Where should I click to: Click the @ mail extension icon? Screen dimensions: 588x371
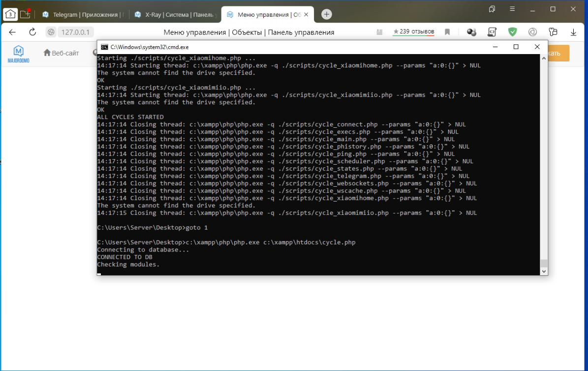(532, 32)
